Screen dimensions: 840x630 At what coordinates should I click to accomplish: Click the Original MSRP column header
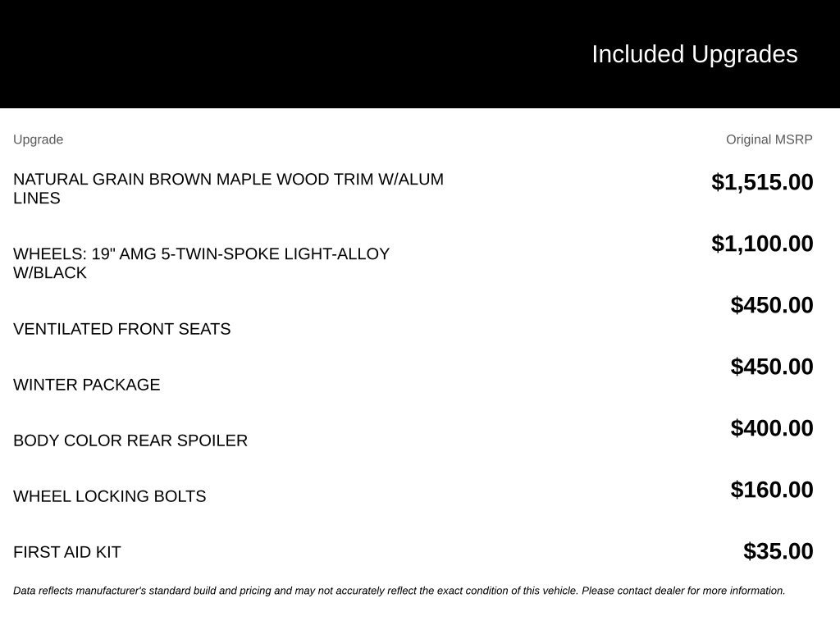769,139
